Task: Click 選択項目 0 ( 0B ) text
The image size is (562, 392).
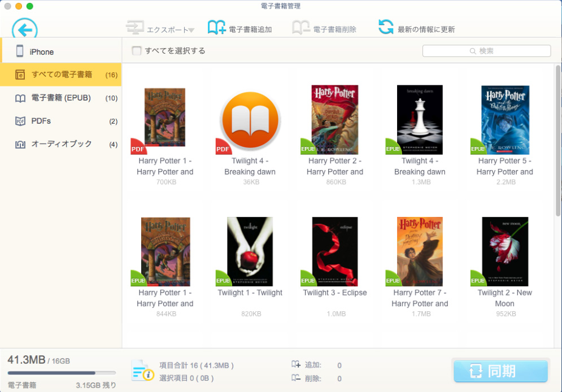Action: tap(186, 378)
